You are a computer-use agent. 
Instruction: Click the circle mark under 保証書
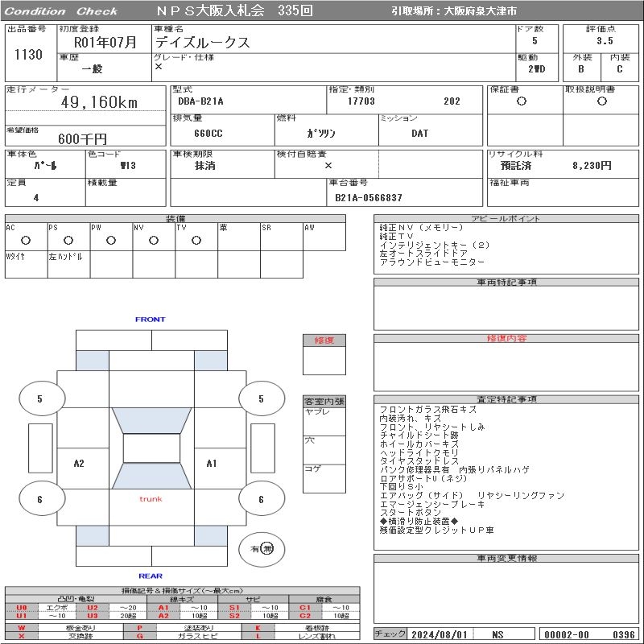(x=522, y=101)
